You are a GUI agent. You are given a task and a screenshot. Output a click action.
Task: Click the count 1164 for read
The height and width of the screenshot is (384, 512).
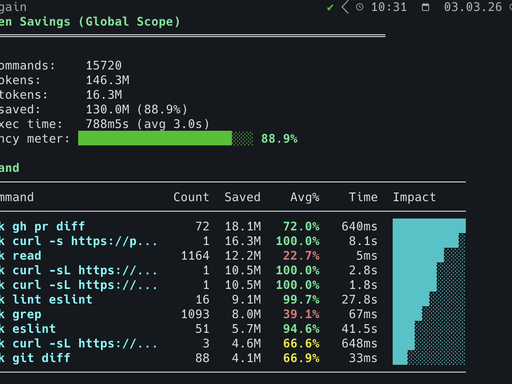click(x=195, y=256)
